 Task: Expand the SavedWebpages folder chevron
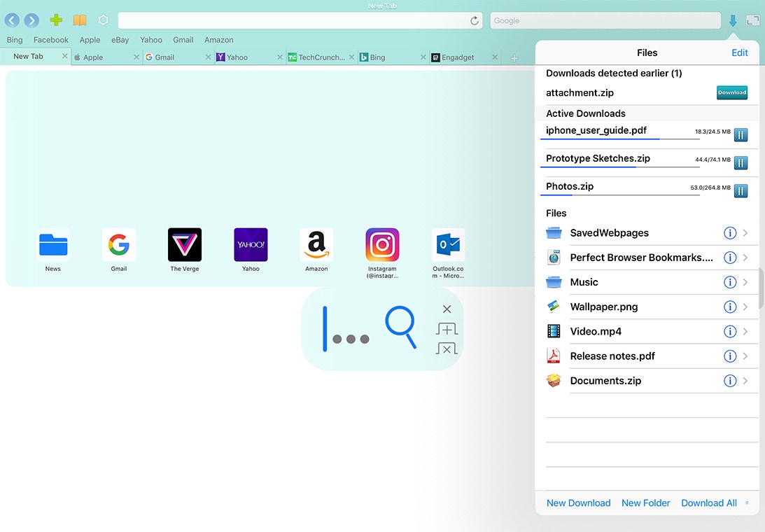pyautogui.click(x=746, y=233)
